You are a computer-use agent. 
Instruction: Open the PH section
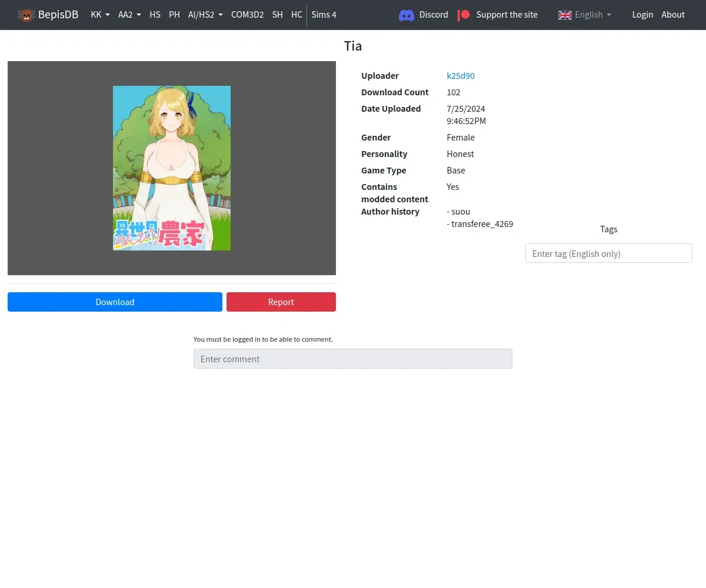(x=174, y=15)
